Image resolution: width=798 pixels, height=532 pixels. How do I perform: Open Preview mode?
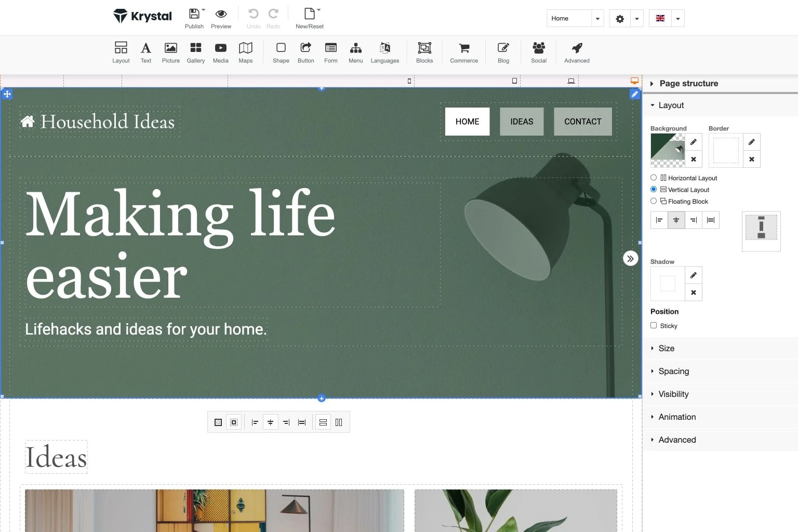coord(221,14)
